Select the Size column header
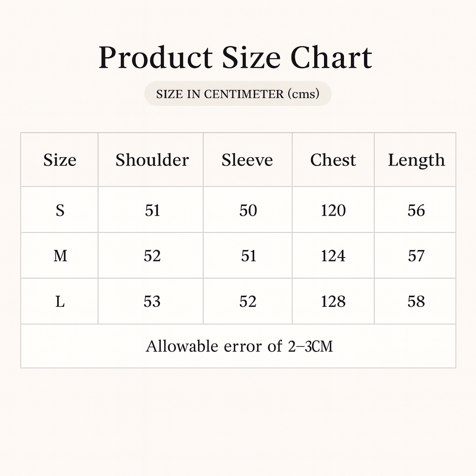The image size is (476, 476). (59, 160)
